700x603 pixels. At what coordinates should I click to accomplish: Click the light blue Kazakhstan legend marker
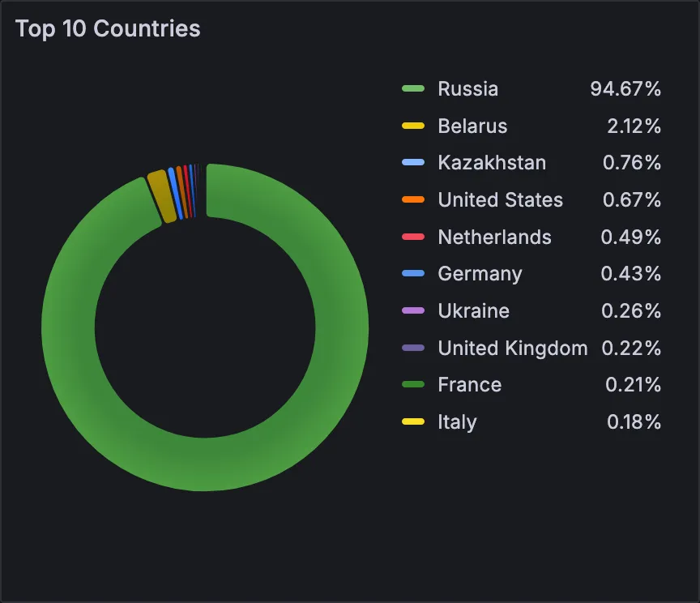[x=415, y=162]
